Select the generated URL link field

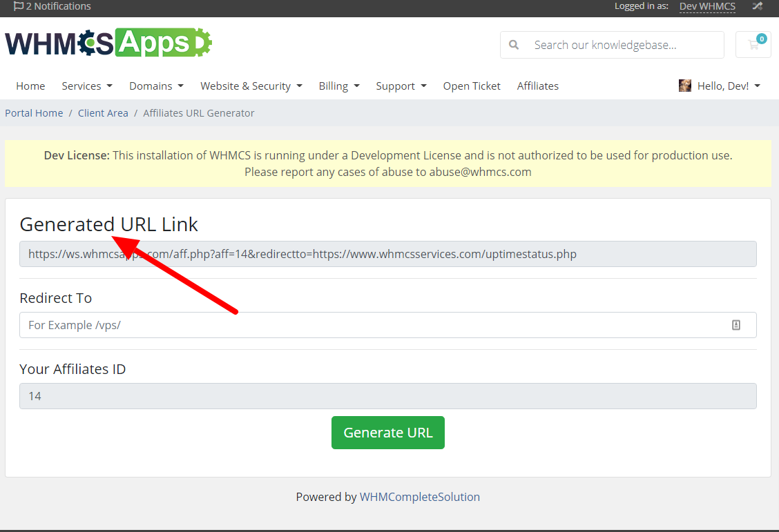[388, 254]
